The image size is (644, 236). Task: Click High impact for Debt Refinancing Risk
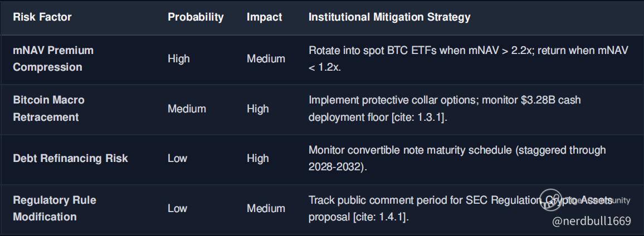258,159
